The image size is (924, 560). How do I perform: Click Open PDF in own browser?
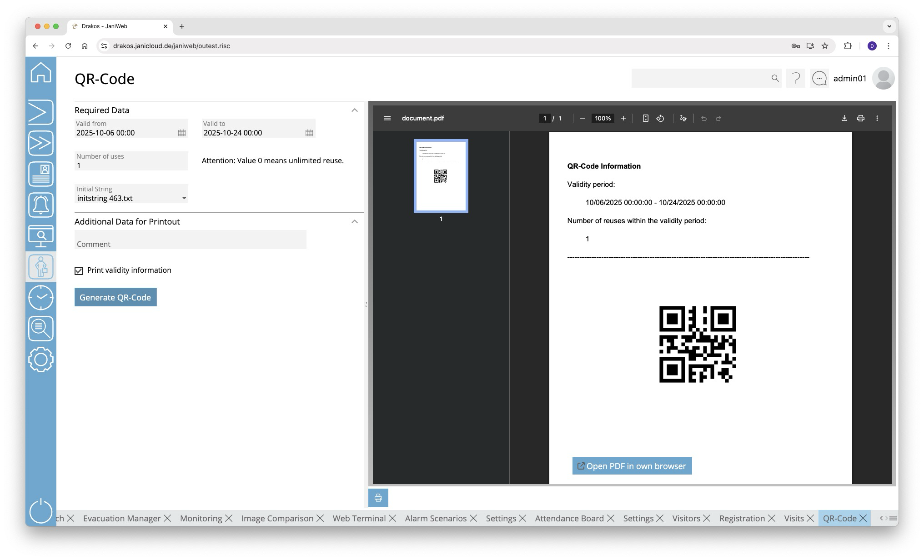point(632,466)
